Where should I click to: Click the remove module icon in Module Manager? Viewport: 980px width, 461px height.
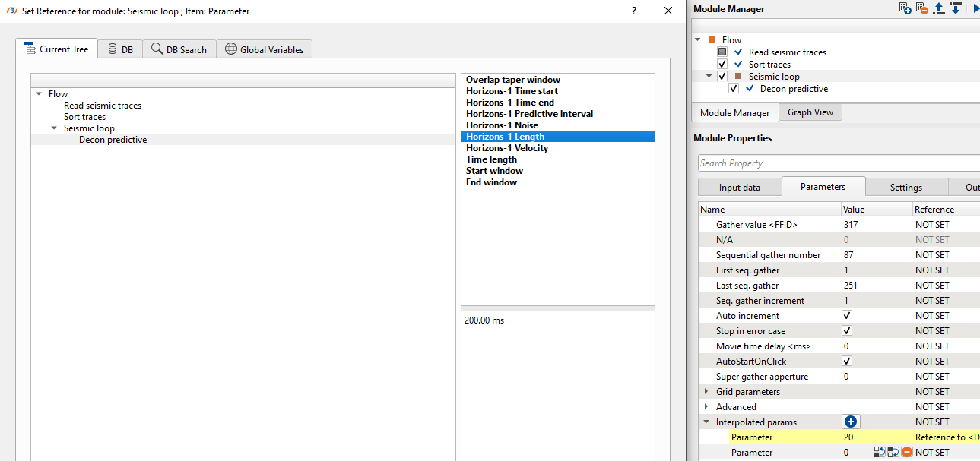(921, 8)
